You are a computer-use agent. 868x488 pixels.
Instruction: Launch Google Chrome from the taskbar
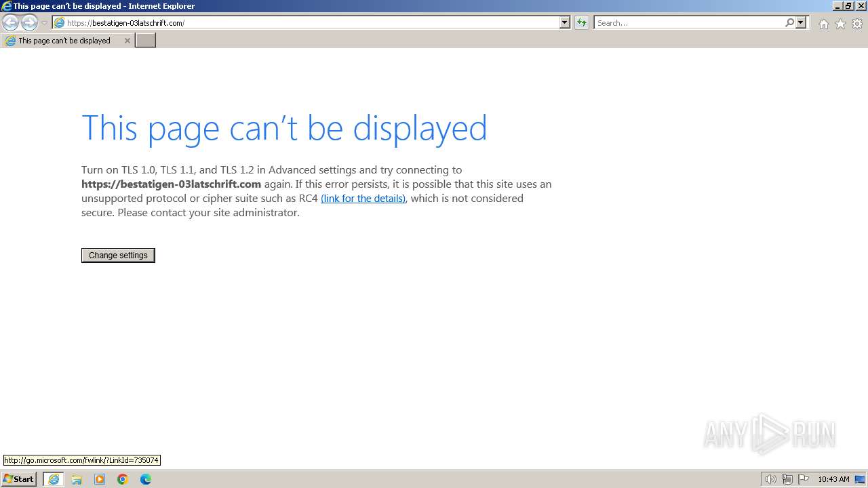point(123,479)
